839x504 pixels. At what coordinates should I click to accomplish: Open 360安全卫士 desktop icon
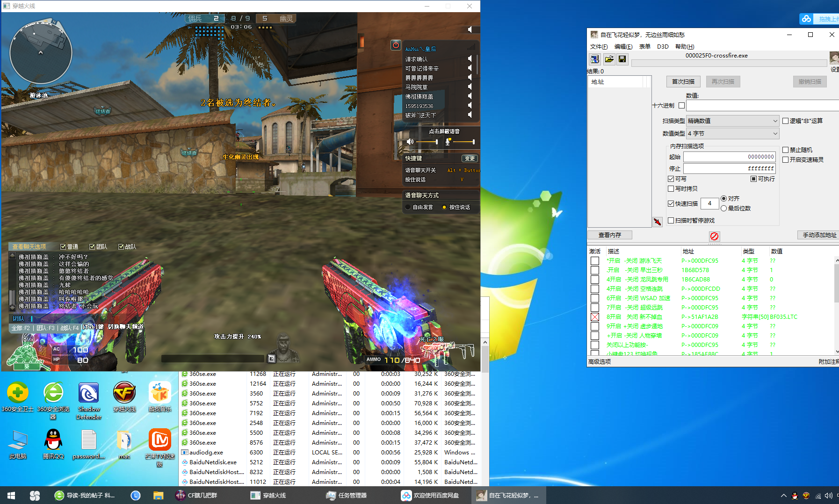[17, 396]
